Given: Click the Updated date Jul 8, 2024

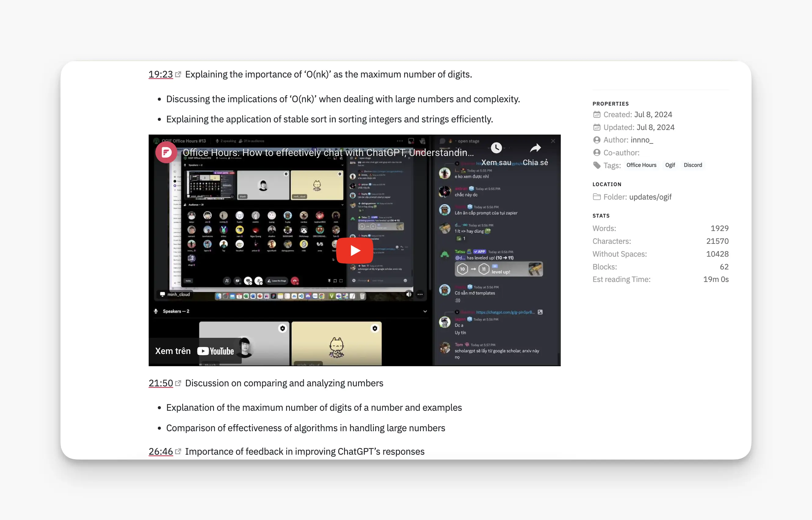Looking at the screenshot, I should pyautogui.click(x=655, y=127).
